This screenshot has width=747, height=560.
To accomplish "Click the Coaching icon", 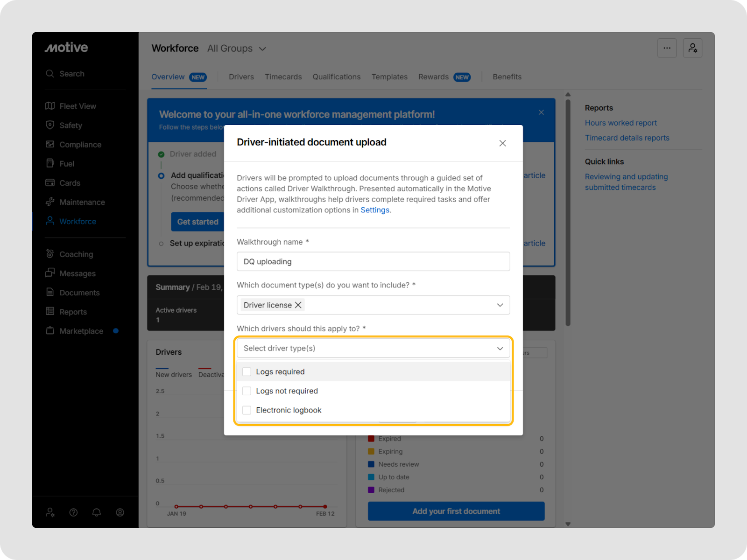I will (x=50, y=254).
